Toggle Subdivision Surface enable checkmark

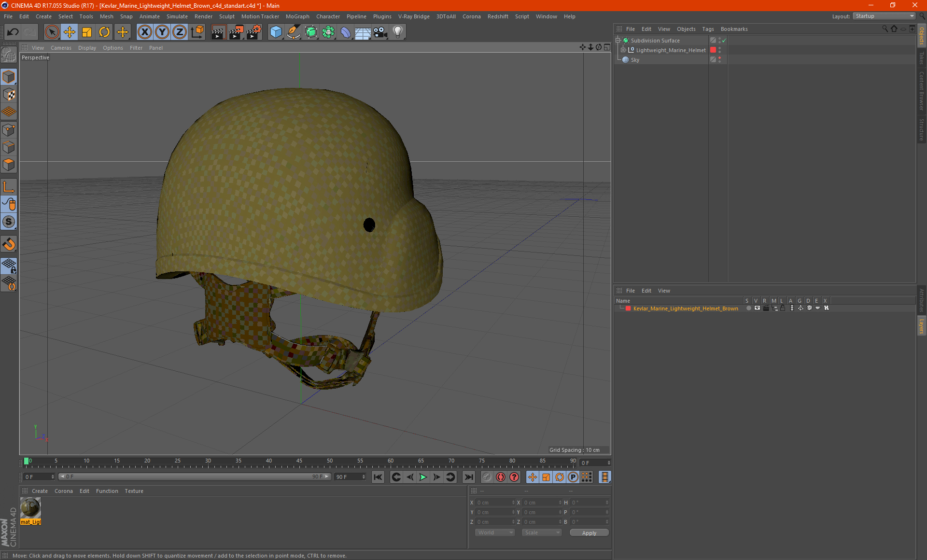(724, 41)
